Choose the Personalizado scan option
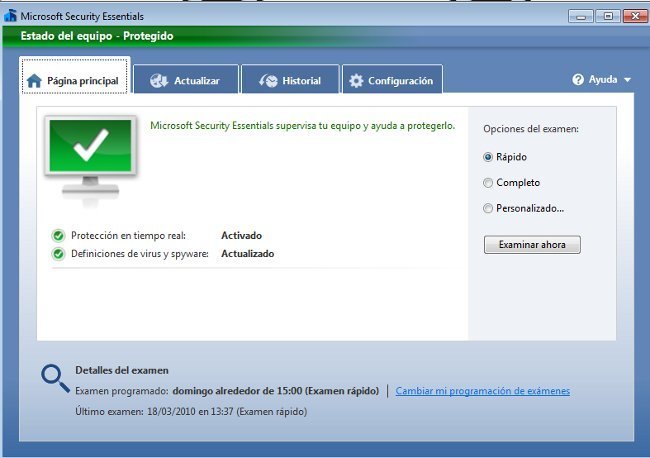The height and width of the screenshot is (458, 650). [x=488, y=209]
